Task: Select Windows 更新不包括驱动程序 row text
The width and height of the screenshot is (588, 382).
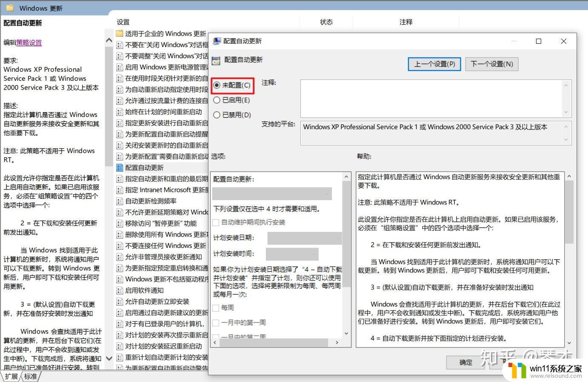Action: click(166, 279)
